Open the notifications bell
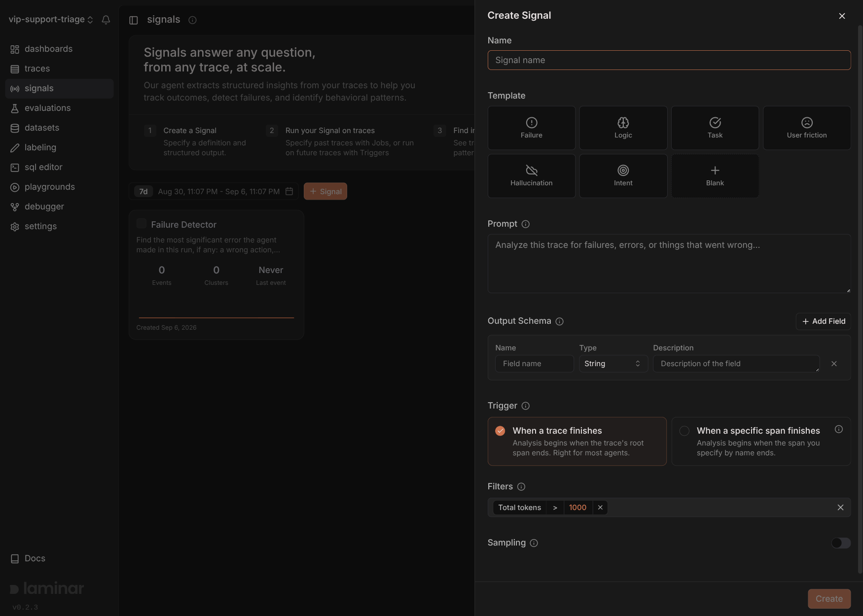Viewport: 863px width, 616px height. click(106, 20)
